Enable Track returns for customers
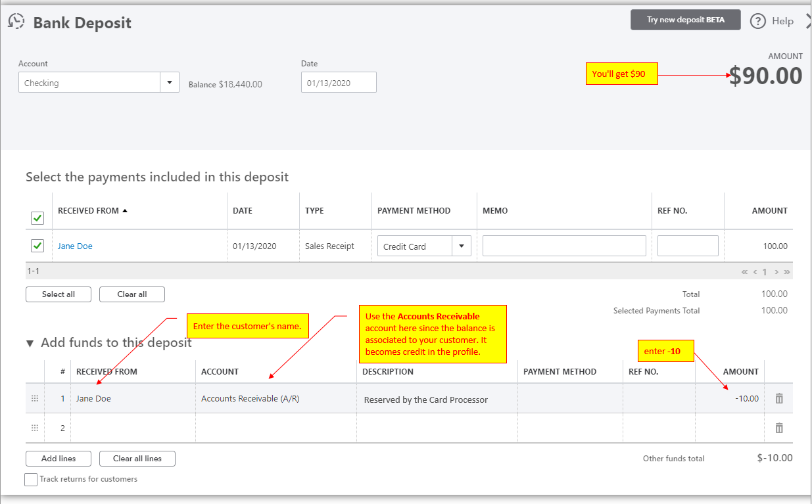This screenshot has width=812, height=504. [31, 480]
